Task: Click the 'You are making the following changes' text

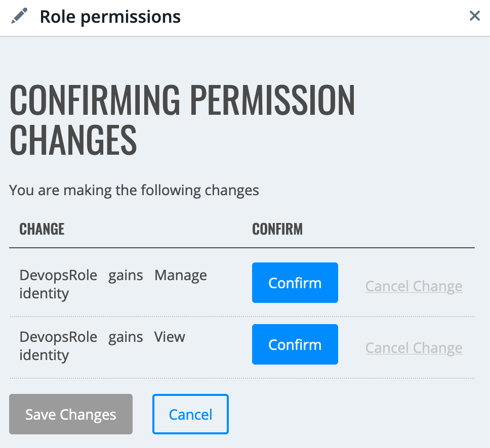Action: point(134,190)
